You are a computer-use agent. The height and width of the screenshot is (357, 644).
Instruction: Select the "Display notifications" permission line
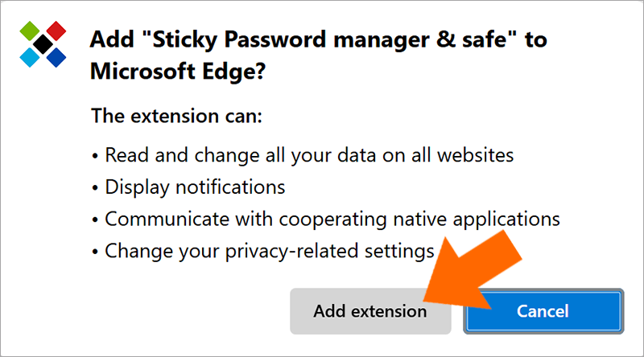pyautogui.click(x=195, y=187)
